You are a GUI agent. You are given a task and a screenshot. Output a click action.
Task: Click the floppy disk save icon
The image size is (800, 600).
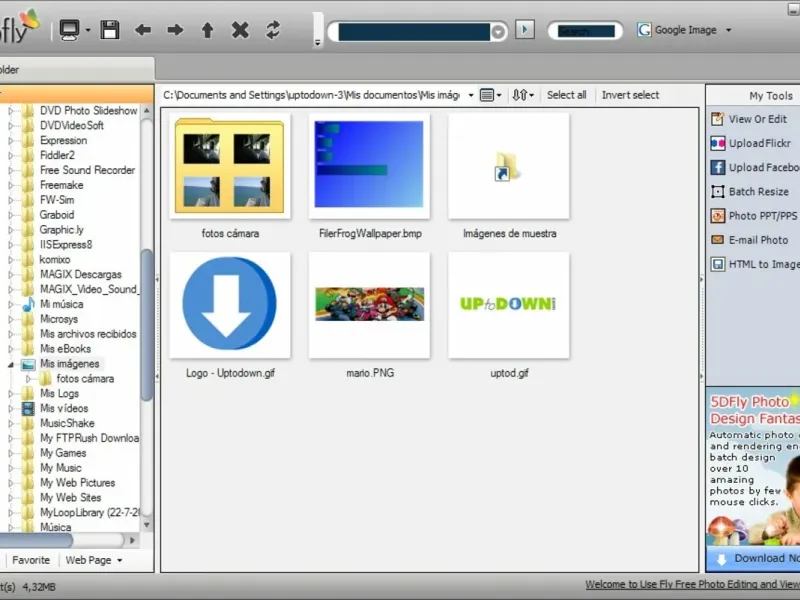[110, 30]
